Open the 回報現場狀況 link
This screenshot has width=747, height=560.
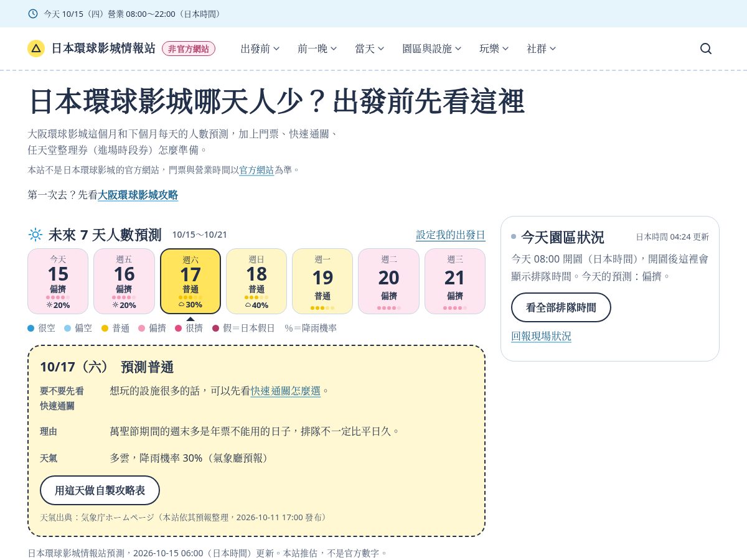541,336
